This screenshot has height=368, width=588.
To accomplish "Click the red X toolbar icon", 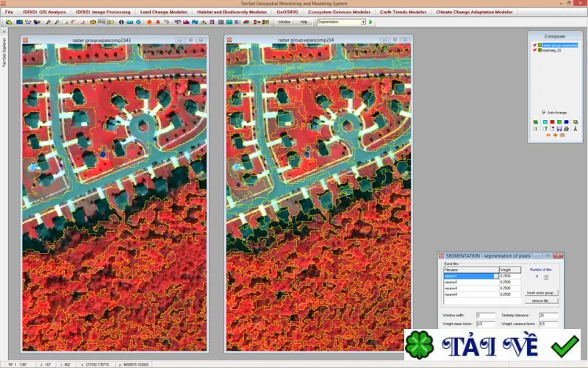I will click(158, 22).
